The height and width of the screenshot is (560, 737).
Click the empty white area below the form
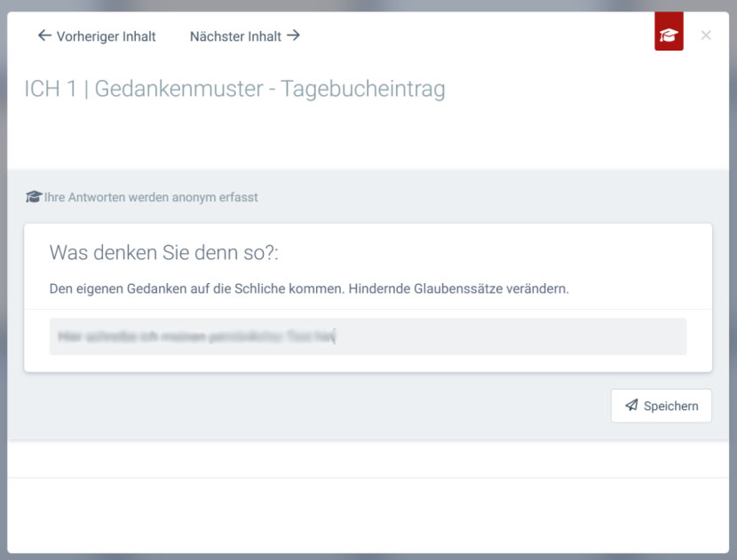[368, 515]
